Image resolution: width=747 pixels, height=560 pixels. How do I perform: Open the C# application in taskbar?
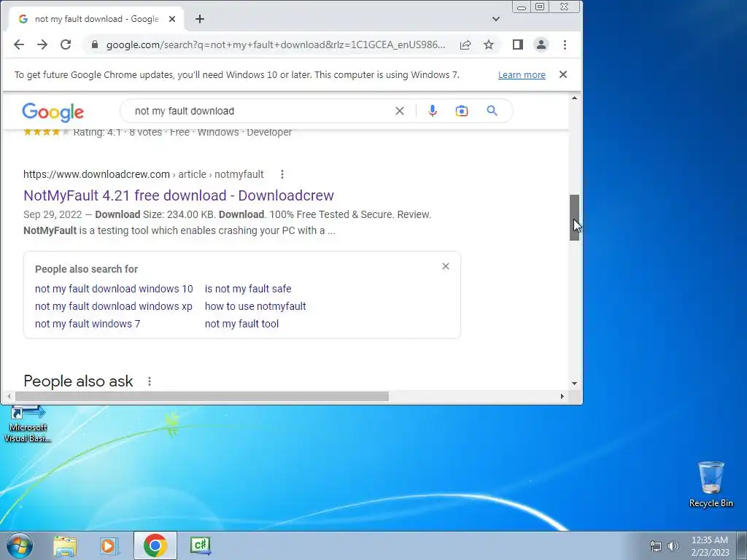[200, 545]
